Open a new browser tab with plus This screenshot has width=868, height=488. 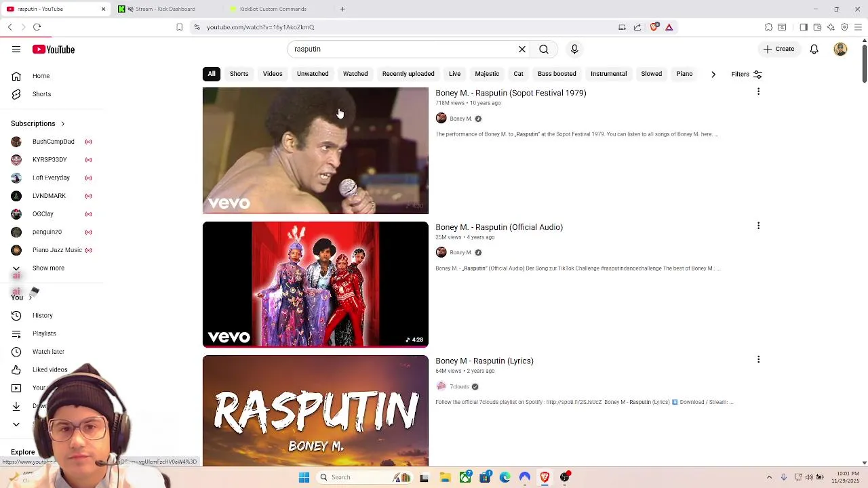[x=342, y=9]
